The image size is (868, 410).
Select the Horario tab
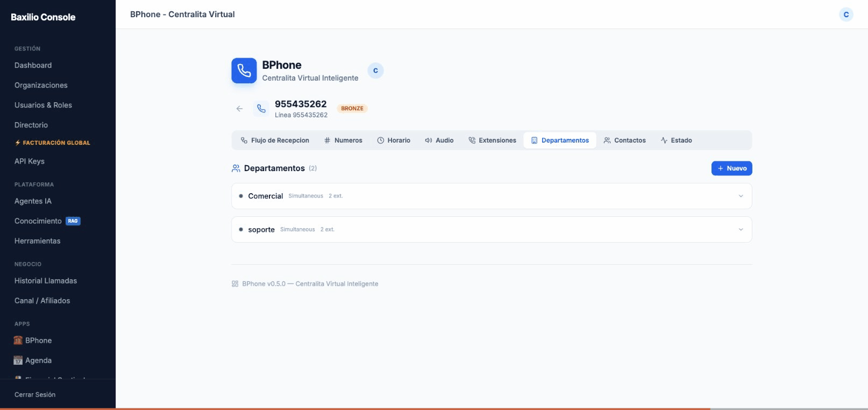394,140
